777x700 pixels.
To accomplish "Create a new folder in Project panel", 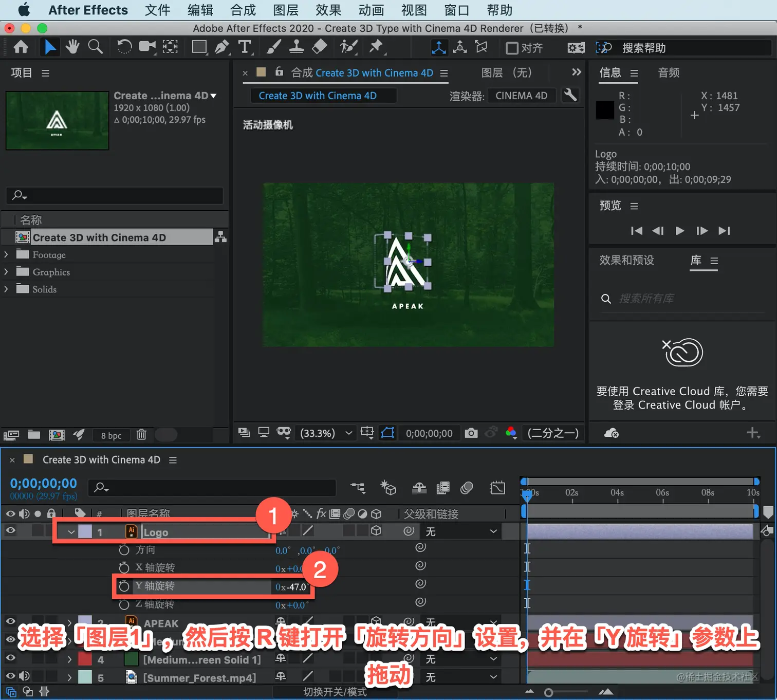I will pos(34,435).
